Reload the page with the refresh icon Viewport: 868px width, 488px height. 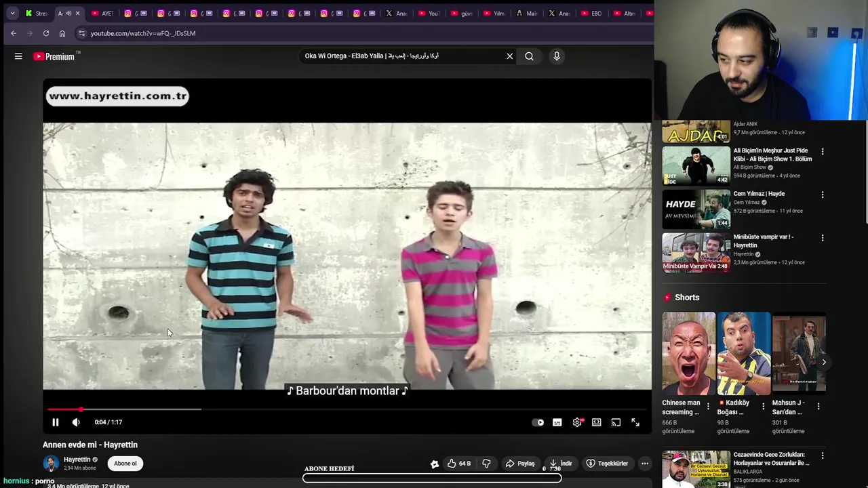pos(46,33)
